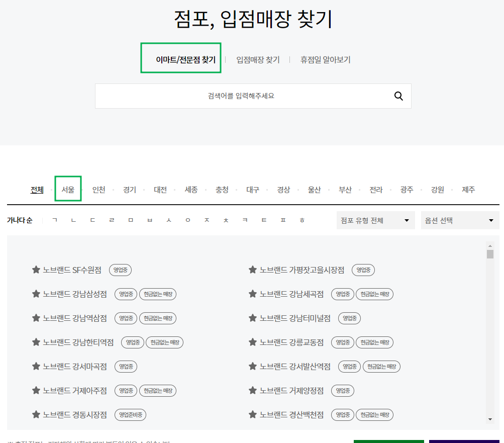This screenshot has width=504, height=443.
Task: Open 노브랜드 강서마곡점 store name
Action: [x=75, y=366]
